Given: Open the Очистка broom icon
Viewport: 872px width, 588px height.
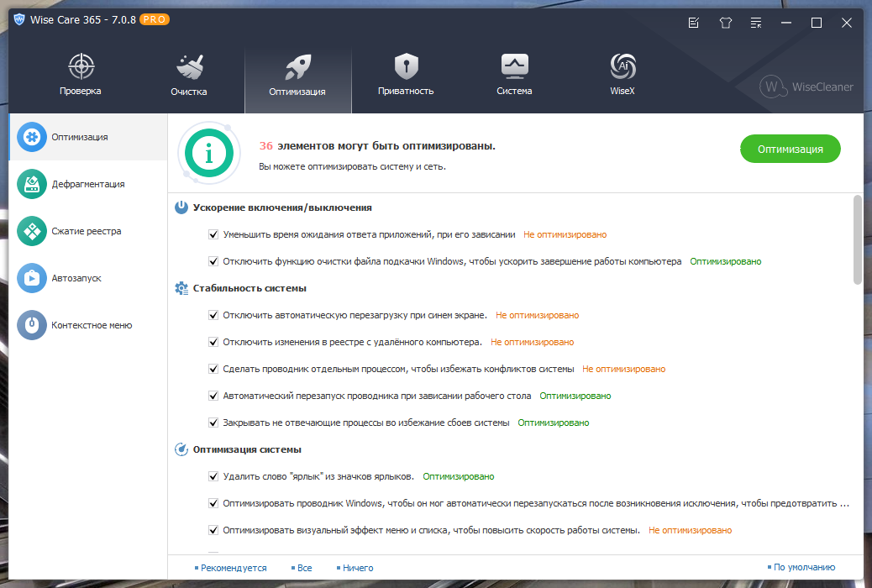Looking at the screenshot, I should coord(190,66).
